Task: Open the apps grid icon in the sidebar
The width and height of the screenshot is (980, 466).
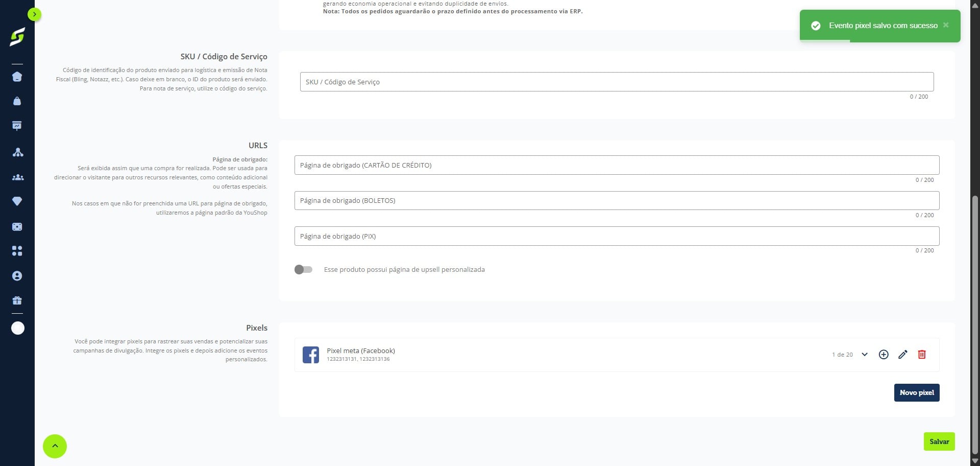Action: pos(17,251)
